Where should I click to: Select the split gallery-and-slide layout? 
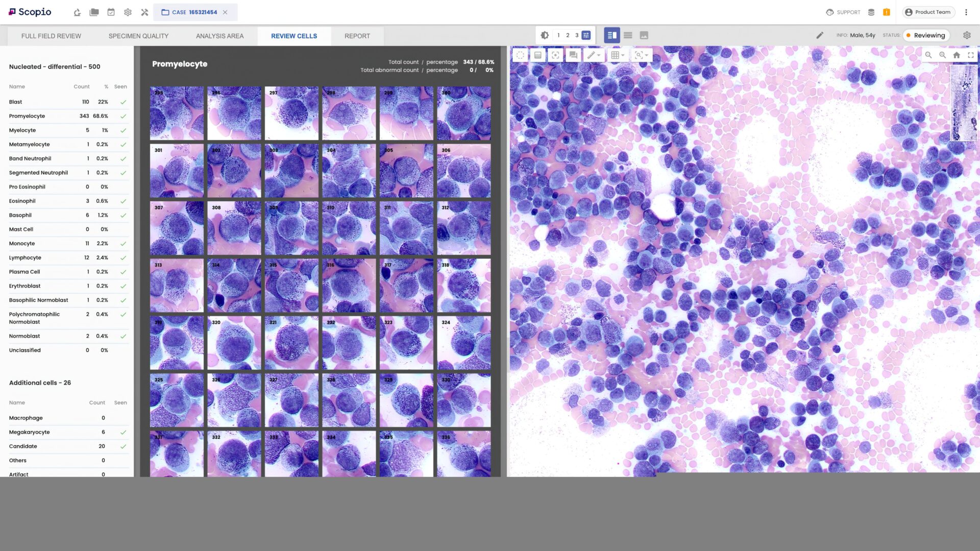(612, 35)
